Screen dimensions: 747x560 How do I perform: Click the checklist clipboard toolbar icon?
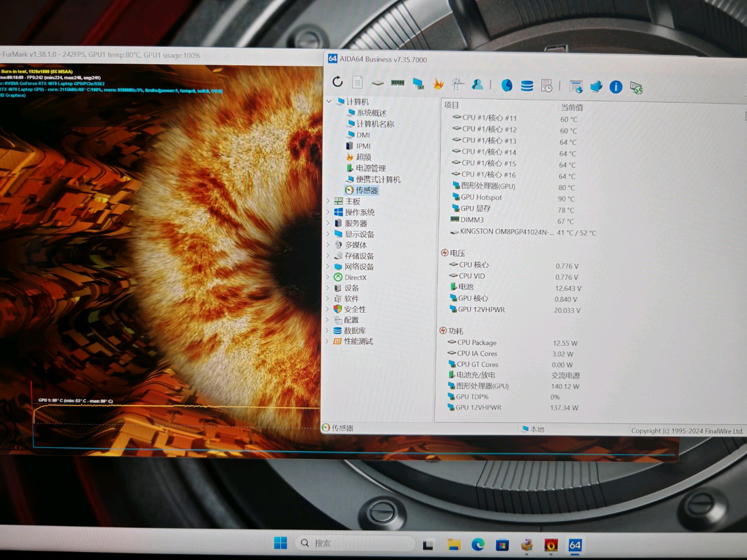(458, 85)
